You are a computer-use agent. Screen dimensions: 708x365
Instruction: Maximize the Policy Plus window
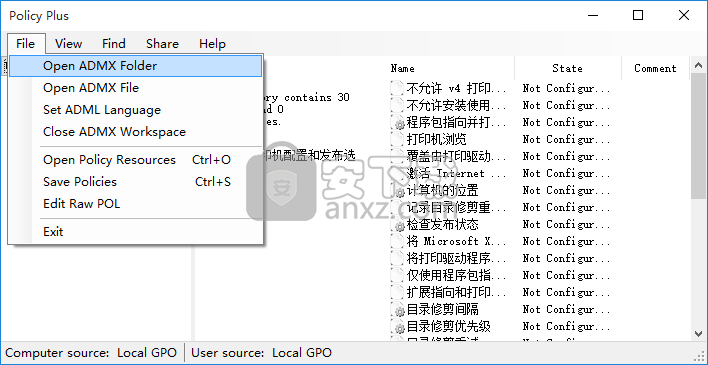pyautogui.click(x=638, y=15)
